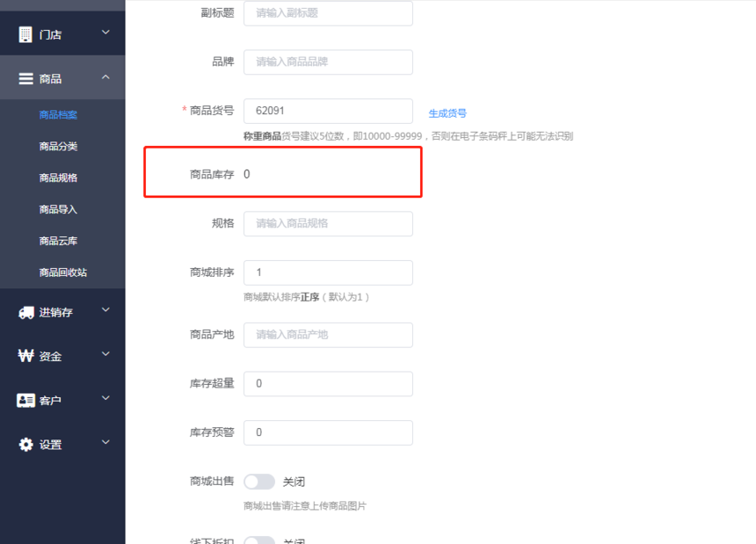Click the 商城排序 input field

pyautogui.click(x=329, y=272)
